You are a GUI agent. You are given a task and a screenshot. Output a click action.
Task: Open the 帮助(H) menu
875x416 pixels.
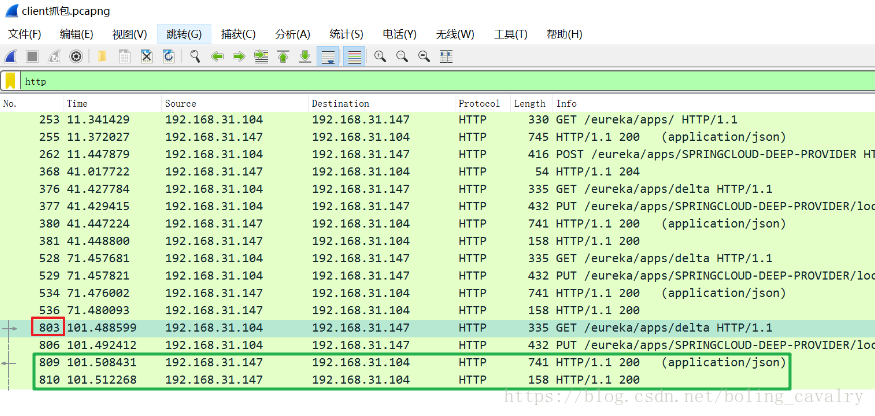pos(564,34)
